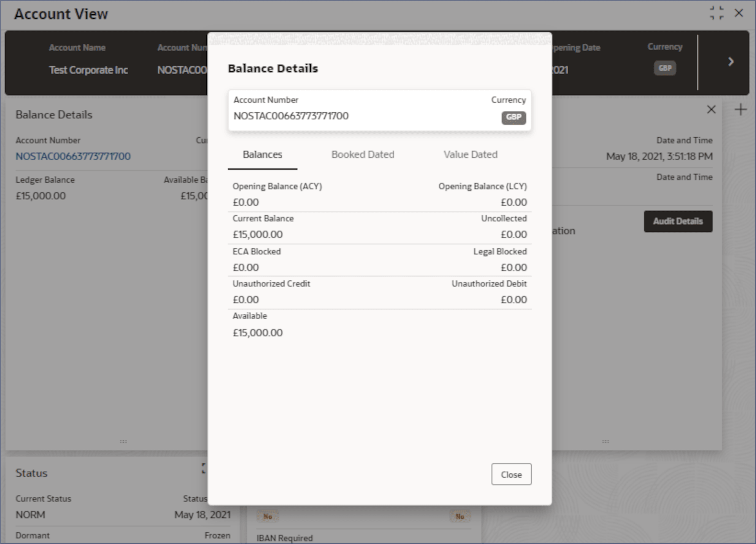Expand header with right chevron arrow
The image size is (756, 544).
pyautogui.click(x=731, y=62)
